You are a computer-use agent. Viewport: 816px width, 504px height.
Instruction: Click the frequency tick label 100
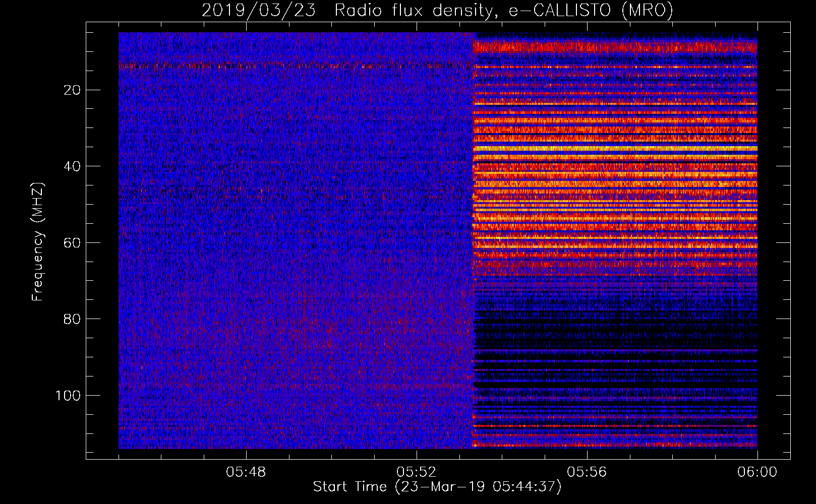point(68,396)
